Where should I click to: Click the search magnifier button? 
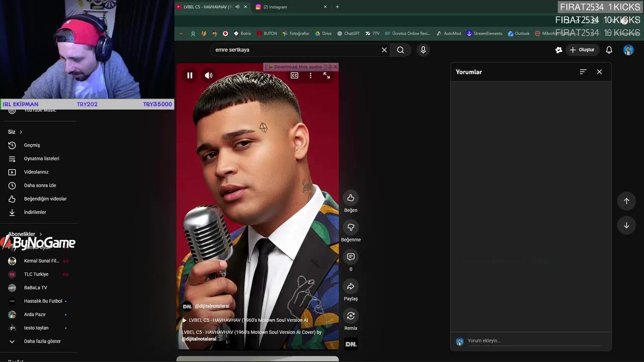pyautogui.click(x=400, y=50)
